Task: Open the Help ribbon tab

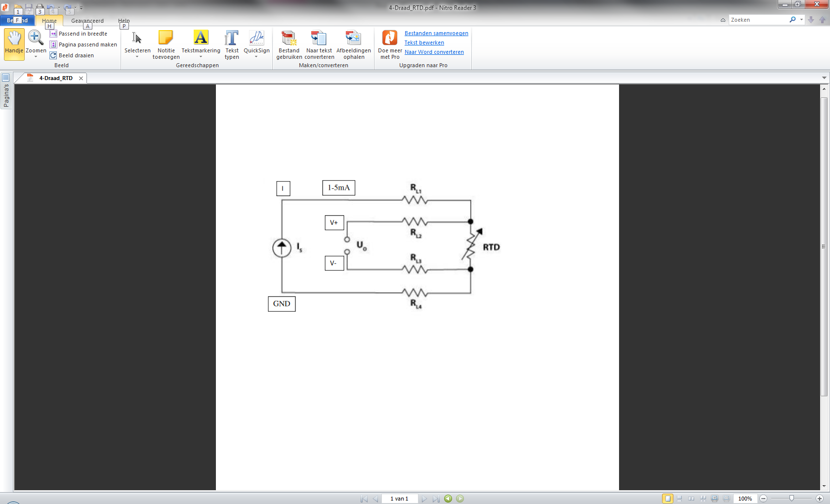Action: [124, 21]
